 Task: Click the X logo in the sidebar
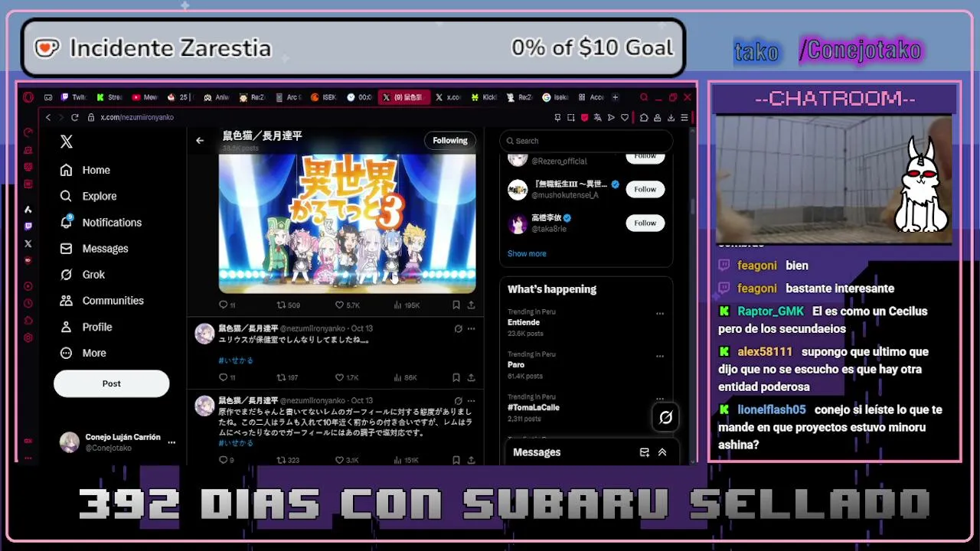point(67,142)
